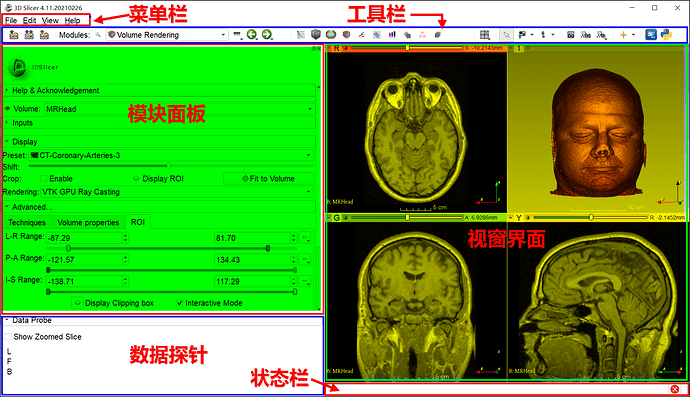Open the Markups module icon

(362, 35)
